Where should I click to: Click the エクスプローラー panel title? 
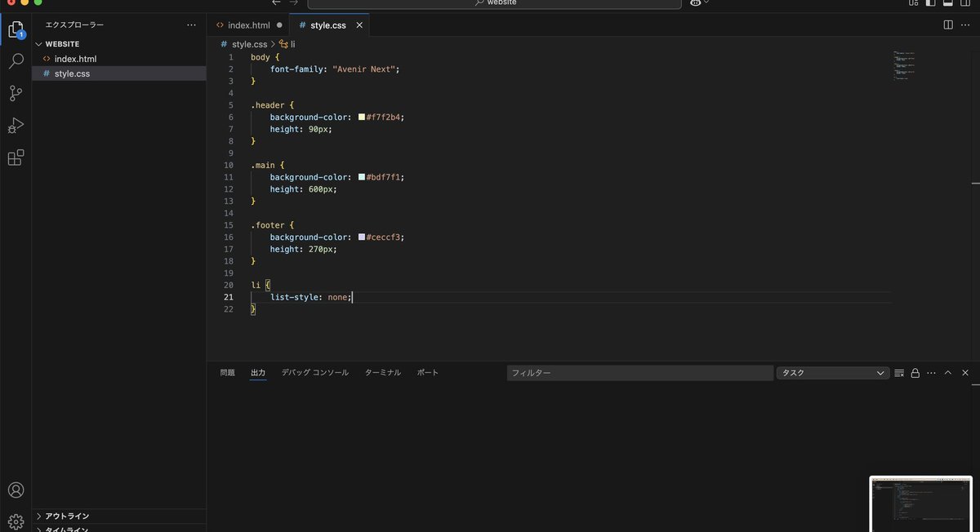[74, 25]
